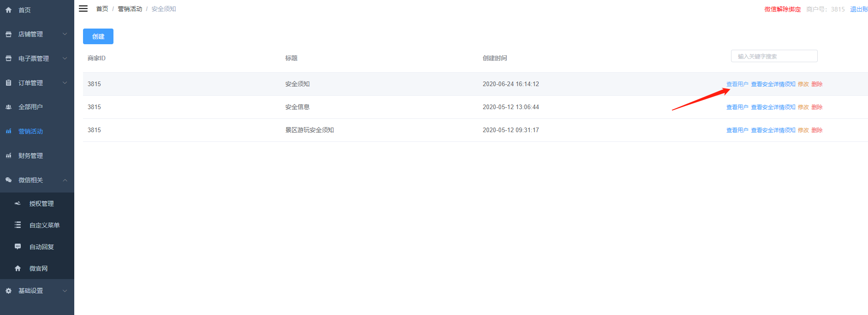Click the WeChat icon for 微信相关

(8, 180)
